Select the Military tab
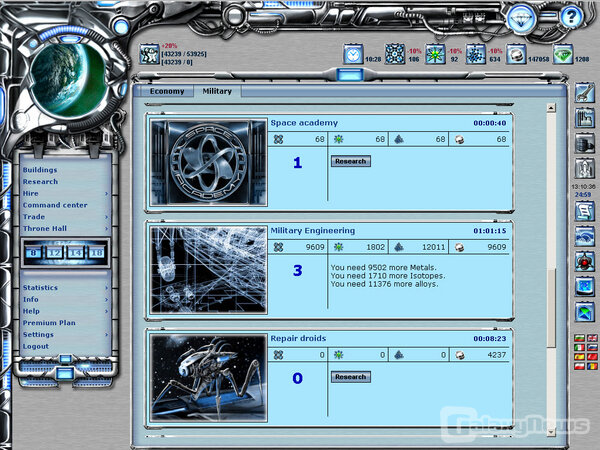Image resolution: width=600 pixels, height=450 pixels. pyautogui.click(x=217, y=91)
